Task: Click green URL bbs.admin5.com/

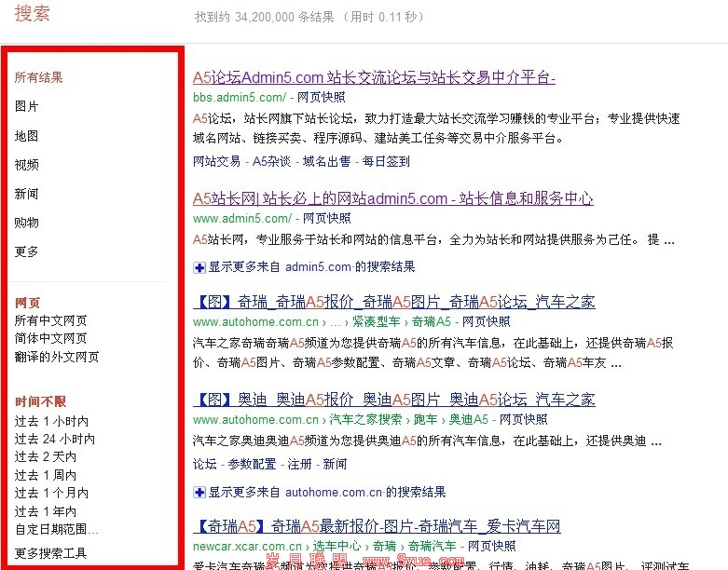Action: click(x=240, y=98)
